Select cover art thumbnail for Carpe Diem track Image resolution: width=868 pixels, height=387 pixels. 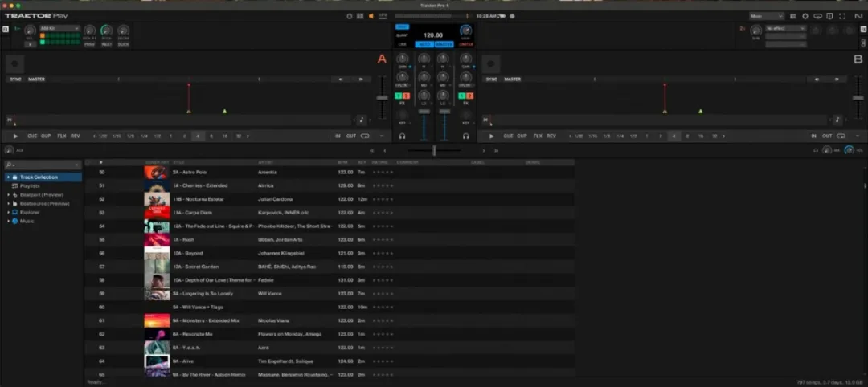[157, 213]
